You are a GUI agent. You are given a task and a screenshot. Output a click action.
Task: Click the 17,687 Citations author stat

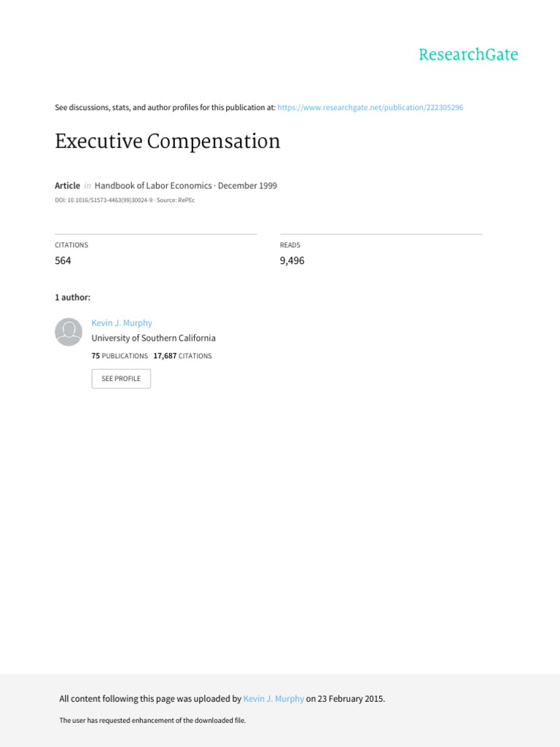(182, 356)
